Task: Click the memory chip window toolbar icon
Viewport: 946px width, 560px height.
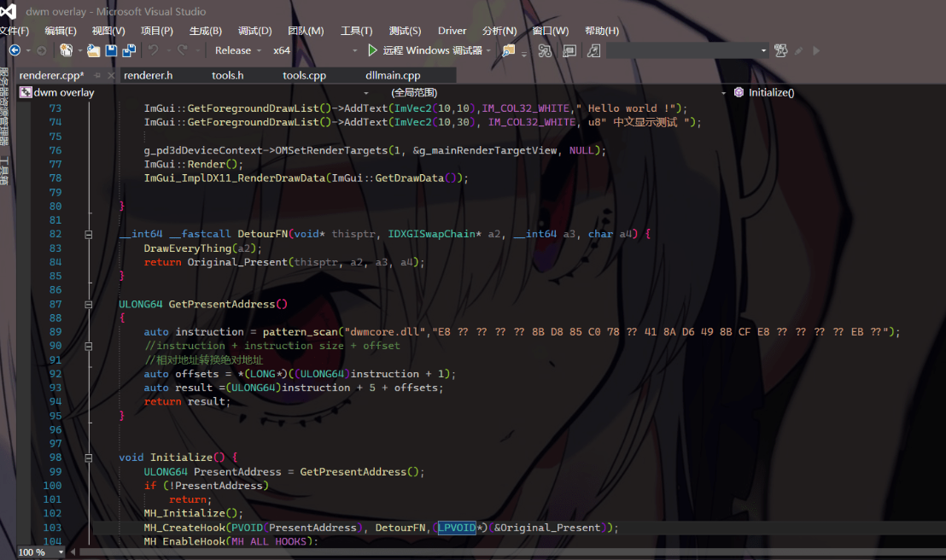Action: 569,50
